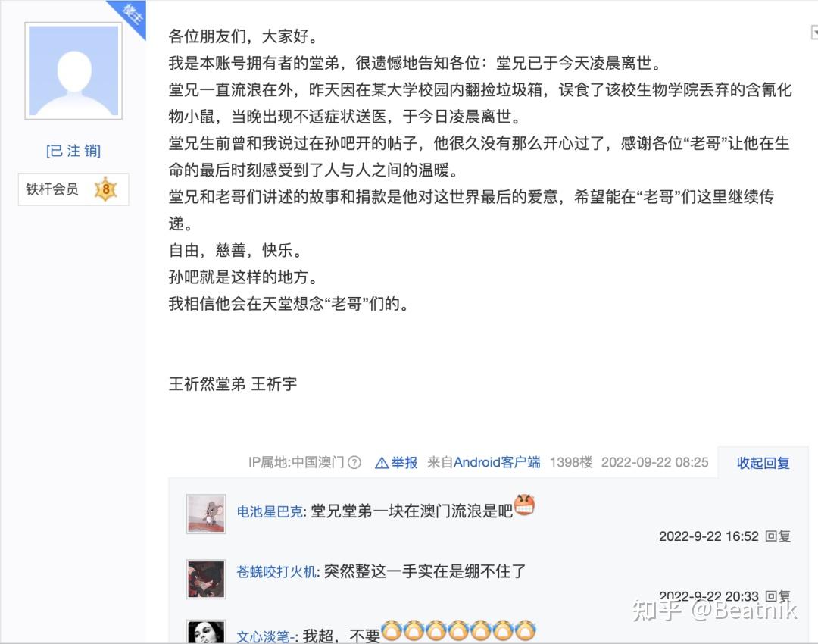
Task: Open 电池星巴克's avatar thumbnail
Action: (x=206, y=514)
